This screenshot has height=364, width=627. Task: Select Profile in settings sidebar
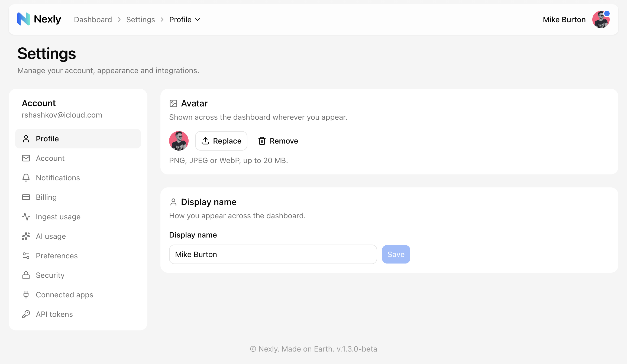point(78,139)
